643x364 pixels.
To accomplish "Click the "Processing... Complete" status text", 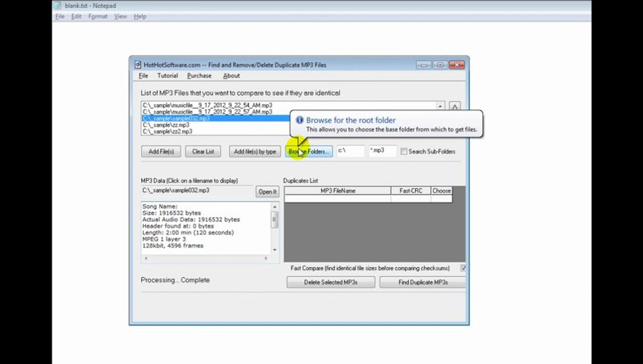I will pyautogui.click(x=175, y=280).
